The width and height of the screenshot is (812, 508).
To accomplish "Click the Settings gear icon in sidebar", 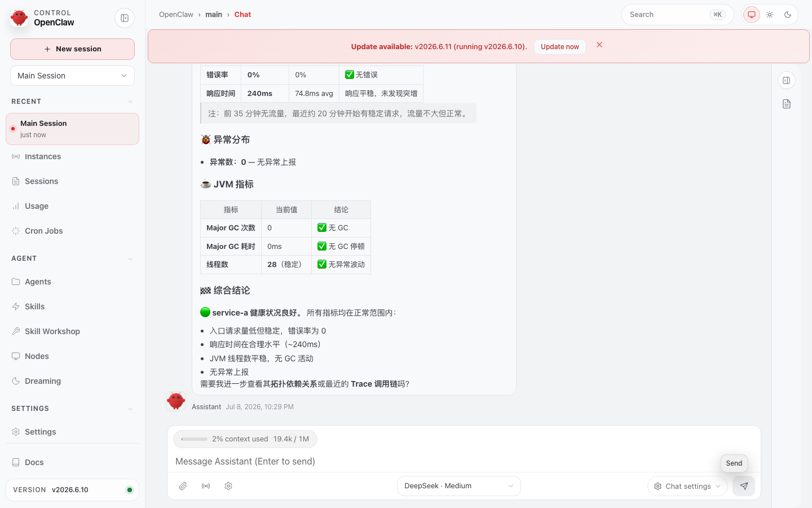I will [16, 432].
